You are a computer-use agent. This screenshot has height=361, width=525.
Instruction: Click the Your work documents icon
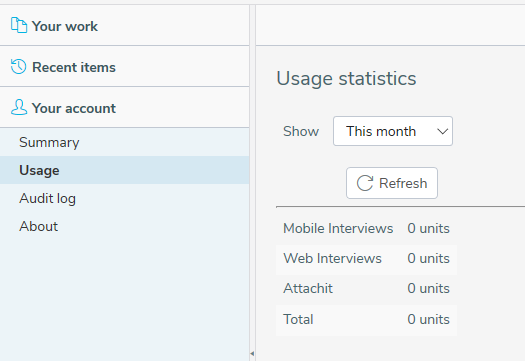click(19, 25)
